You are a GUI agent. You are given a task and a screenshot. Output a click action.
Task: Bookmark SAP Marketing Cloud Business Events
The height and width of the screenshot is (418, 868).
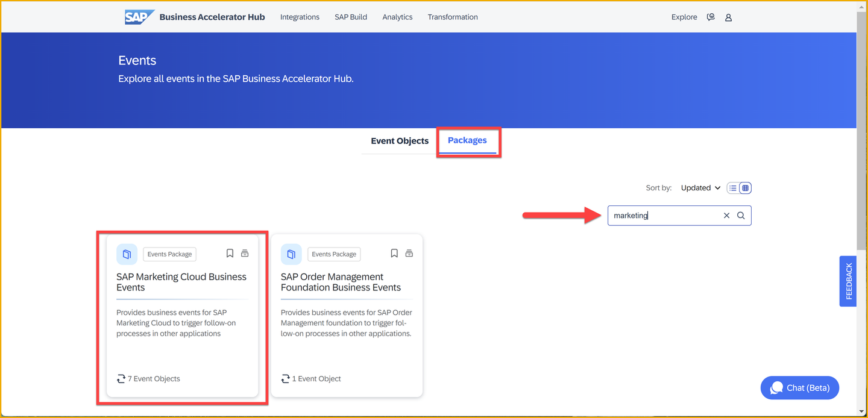tap(230, 254)
